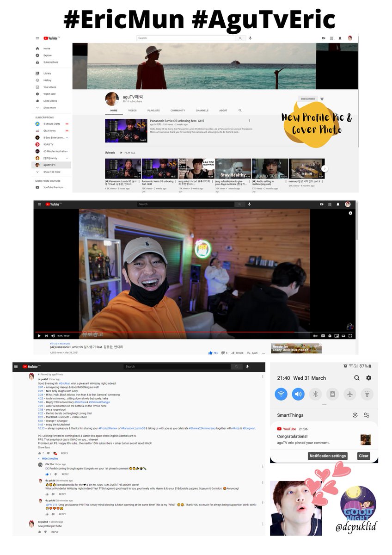The width and height of the screenshot is (392, 555).
Task: Open Subscriptions in the left sidebar
Action: point(50,62)
